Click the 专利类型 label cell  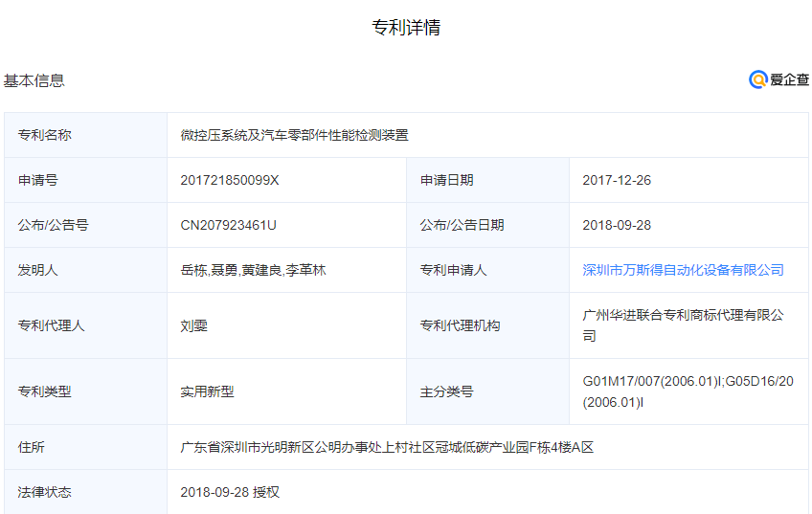(x=85, y=391)
